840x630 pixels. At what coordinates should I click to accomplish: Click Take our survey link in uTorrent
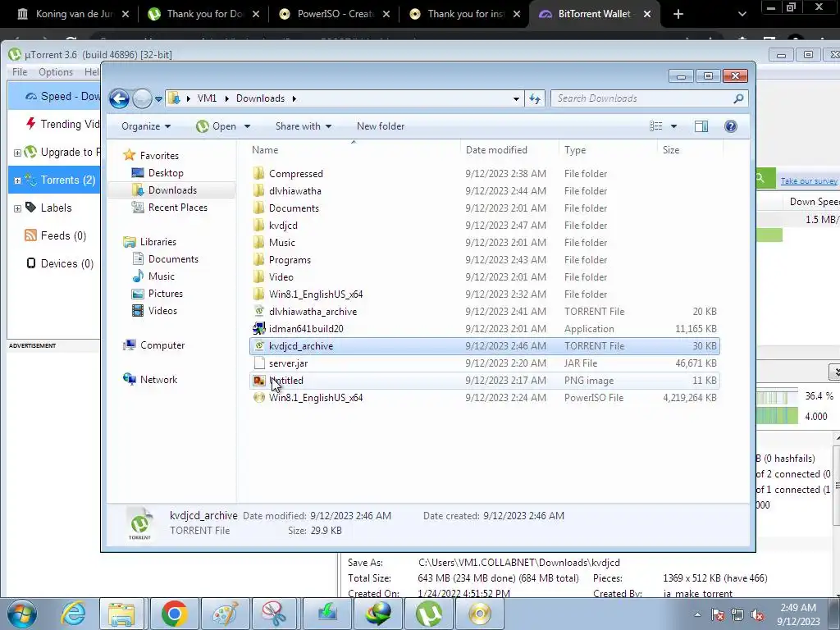pos(808,181)
